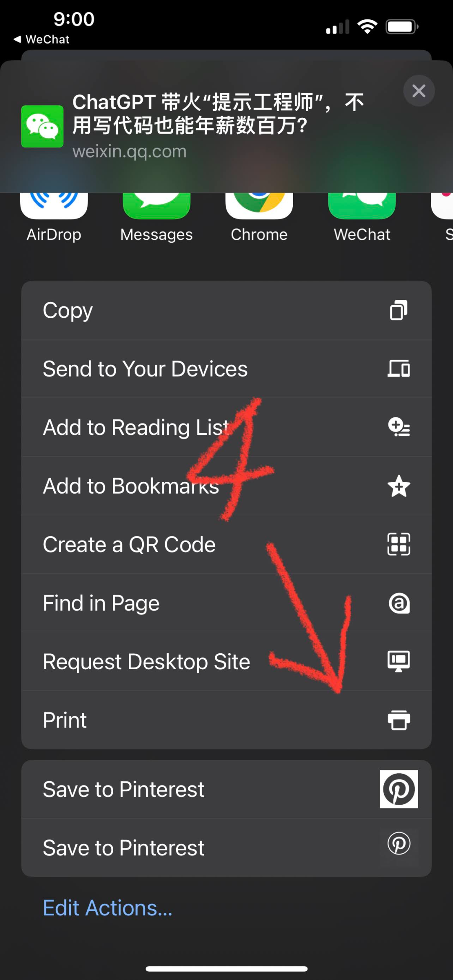
Task: Tap the 9:00 clock in status bar
Action: 74,19
